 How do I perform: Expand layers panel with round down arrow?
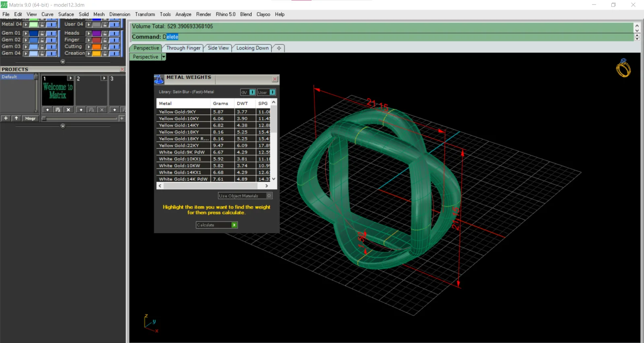[x=63, y=62]
